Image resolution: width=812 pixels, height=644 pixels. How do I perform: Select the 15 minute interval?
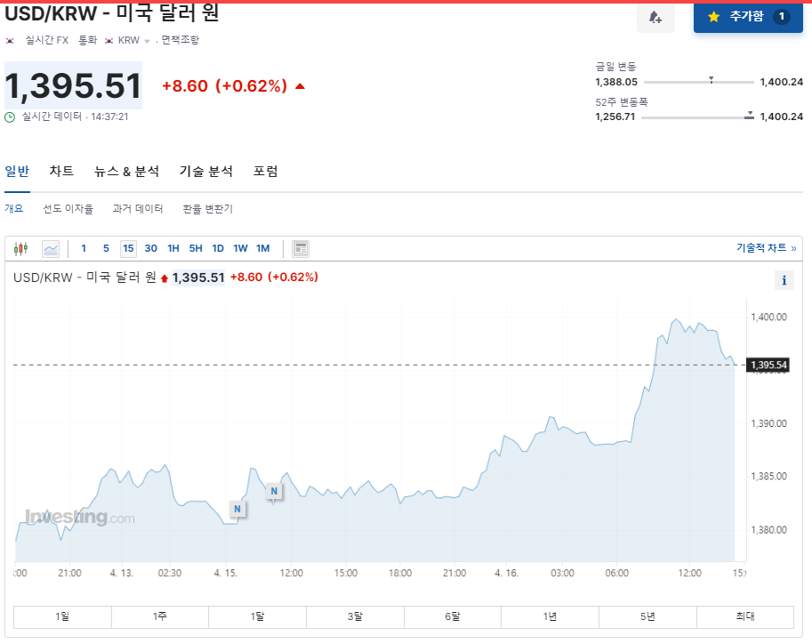128,249
